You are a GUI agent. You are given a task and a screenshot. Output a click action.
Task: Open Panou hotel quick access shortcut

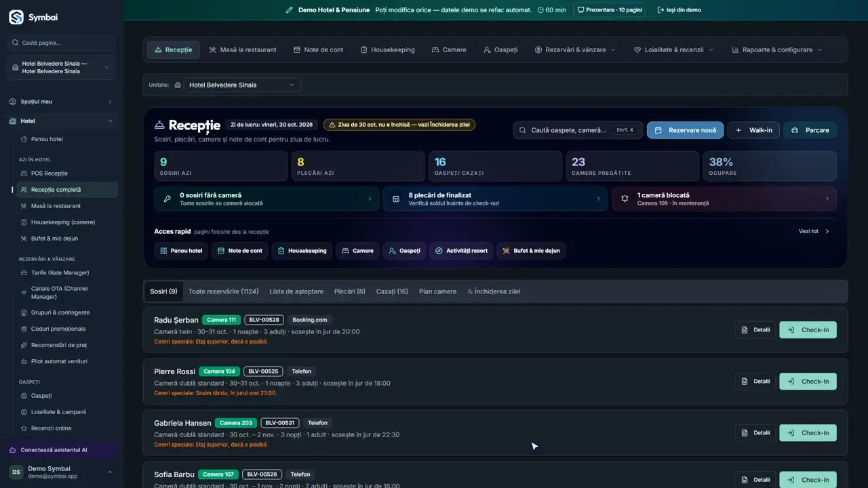click(181, 251)
